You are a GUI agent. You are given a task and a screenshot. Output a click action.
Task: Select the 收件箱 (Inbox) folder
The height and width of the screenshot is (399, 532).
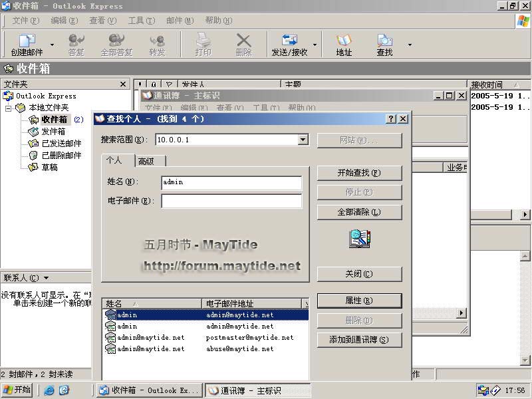[54, 120]
